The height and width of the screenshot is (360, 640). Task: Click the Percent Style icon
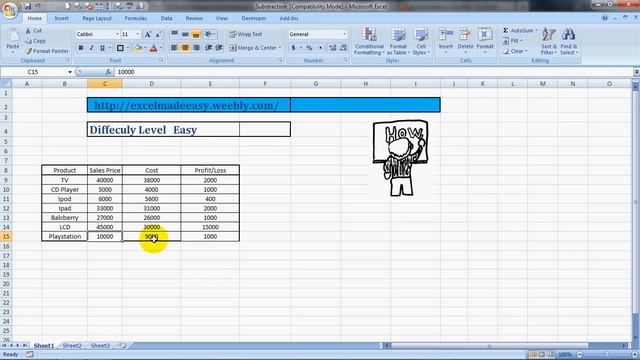309,48
